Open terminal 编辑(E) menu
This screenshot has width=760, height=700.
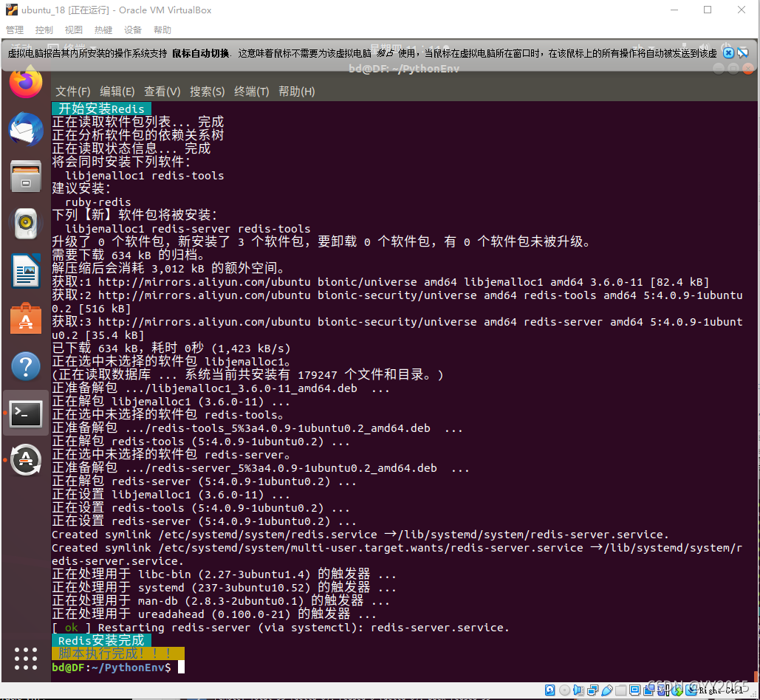pos(117,92)
